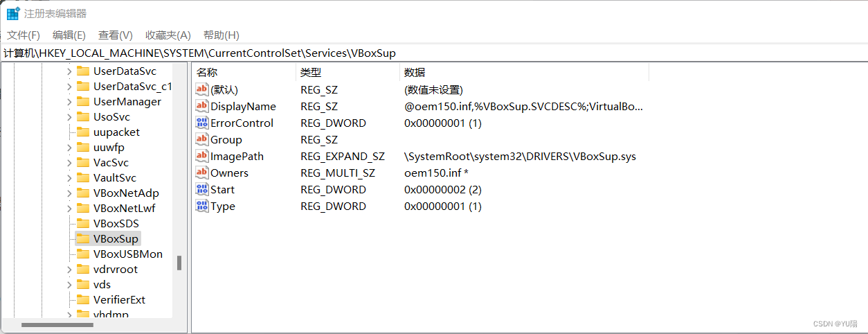868x334 pixels.
Task: Select UserManager folder icon in tree
Action: 83,102
